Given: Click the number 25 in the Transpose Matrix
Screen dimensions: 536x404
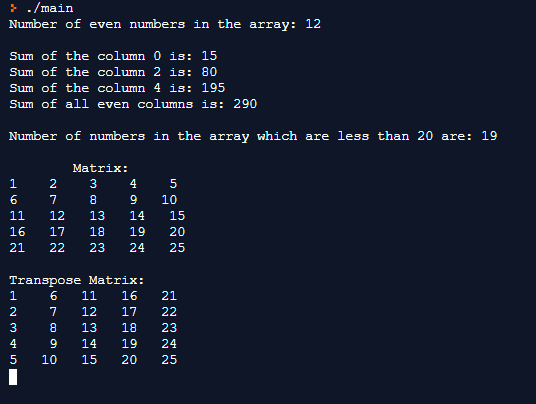Looking at the screenshot, I should (x=169, y=360).
